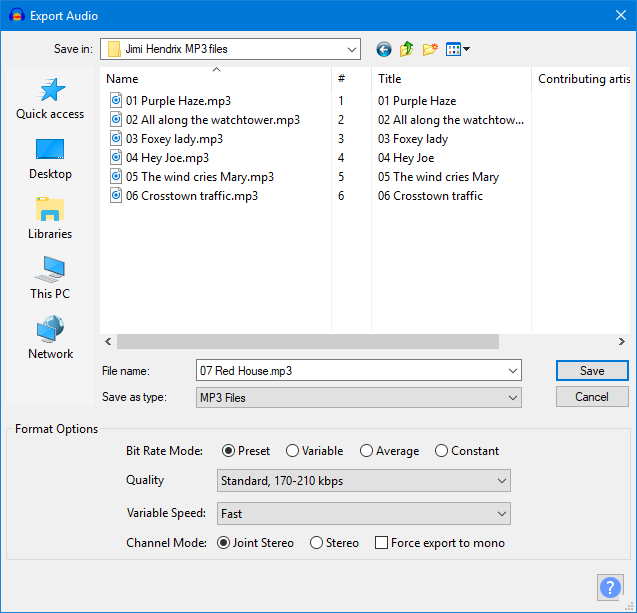Click file icon of 02 All along the watchtower.mp3
This screenshot has width=637, height=613.
(x=116, y=119)
